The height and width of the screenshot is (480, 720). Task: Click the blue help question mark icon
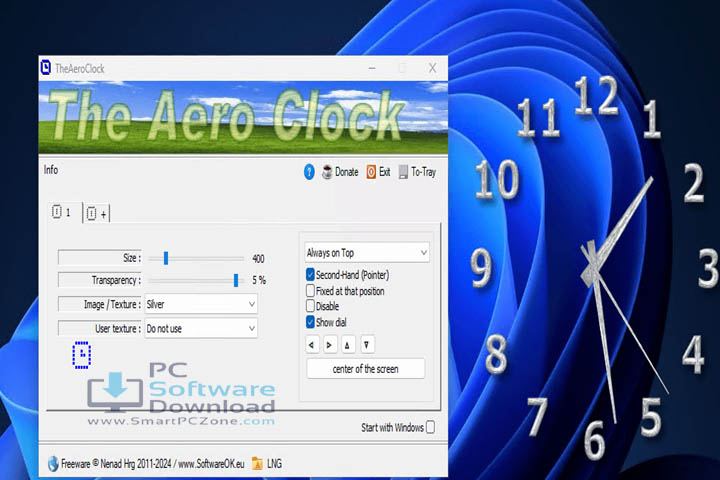pos(309,172)
